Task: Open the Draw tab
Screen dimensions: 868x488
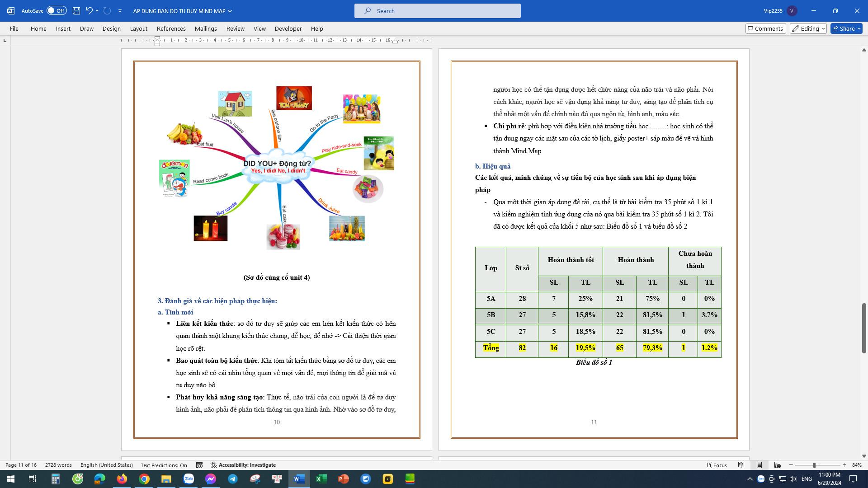Action: pos(86,28)
